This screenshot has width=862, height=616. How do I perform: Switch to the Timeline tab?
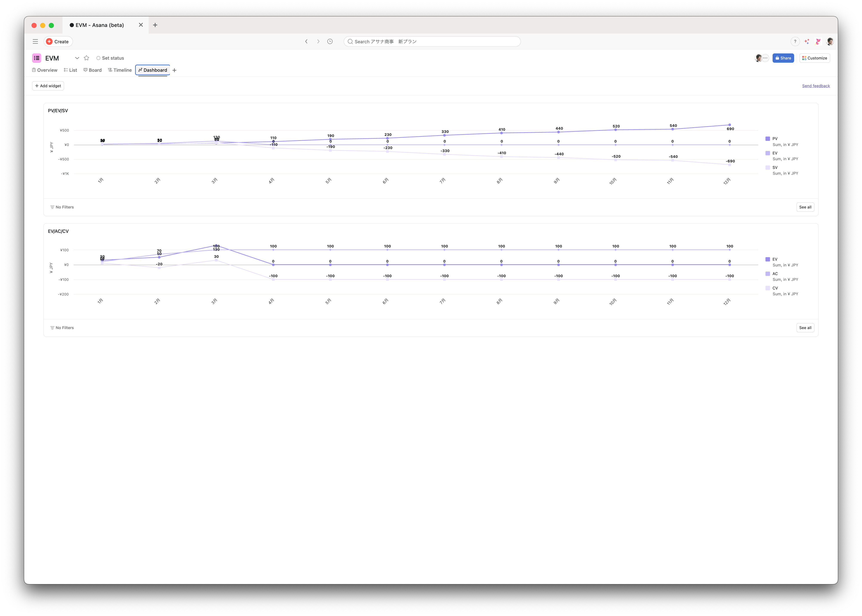(x=120, y=70)
